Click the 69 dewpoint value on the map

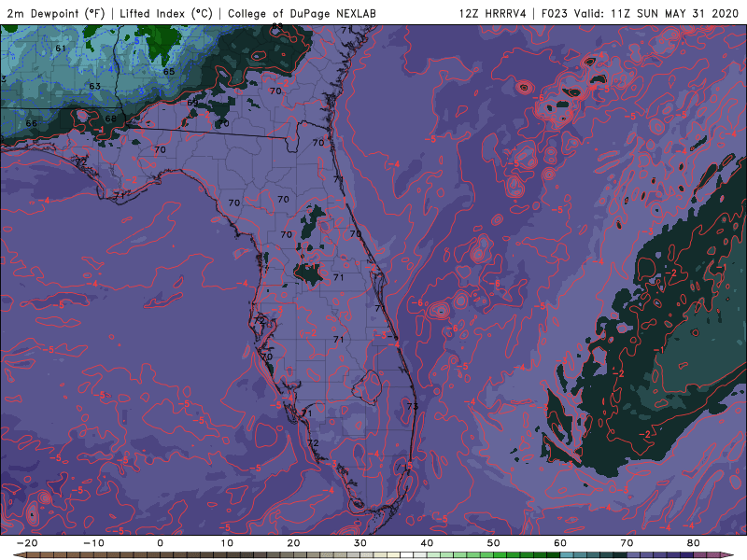(x=192, y=103)
